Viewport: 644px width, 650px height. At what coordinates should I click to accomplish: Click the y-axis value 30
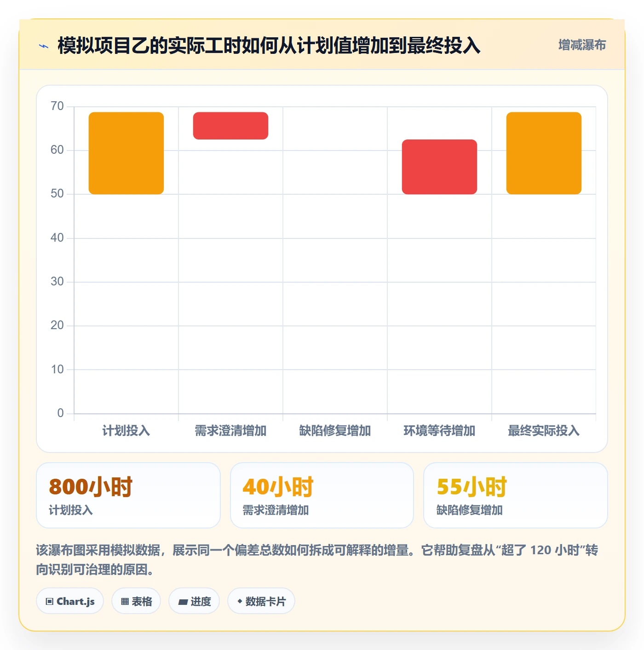pos(57,282)
